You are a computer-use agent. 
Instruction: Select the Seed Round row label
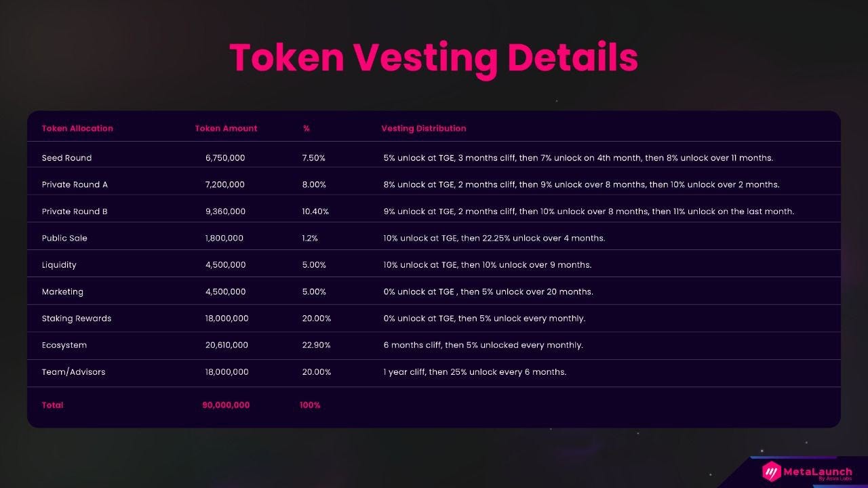pyautogui.click(x=66, y=158)
